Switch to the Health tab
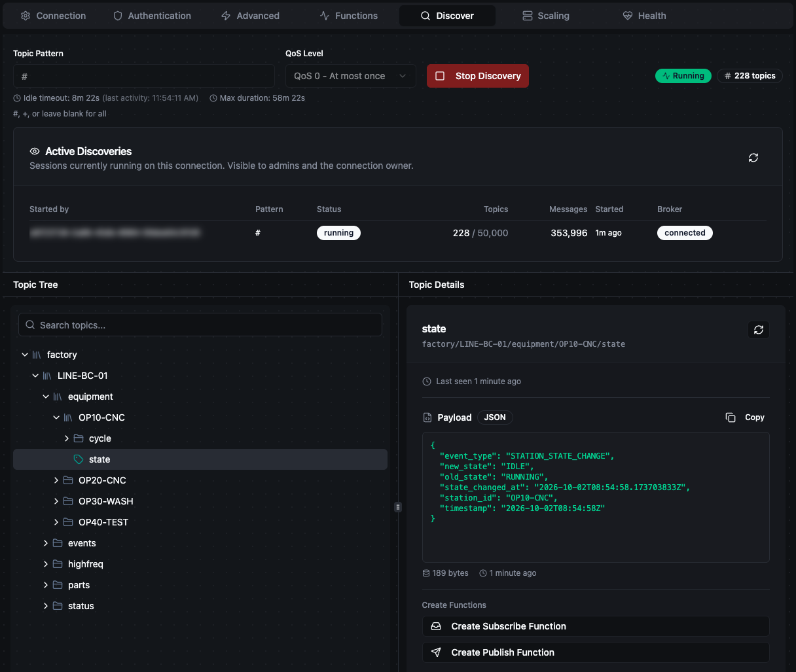796x672 pixels. pyautogui.click(x=644, y=16)
